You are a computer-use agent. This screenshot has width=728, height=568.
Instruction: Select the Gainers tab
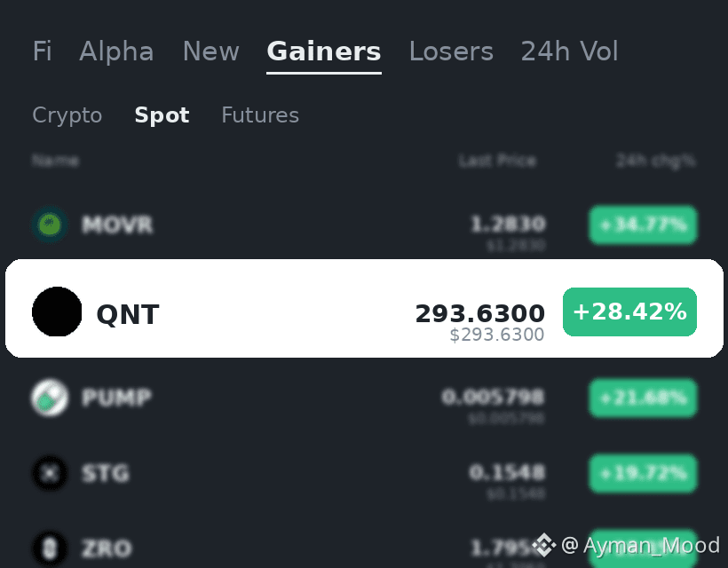point(324,51)
